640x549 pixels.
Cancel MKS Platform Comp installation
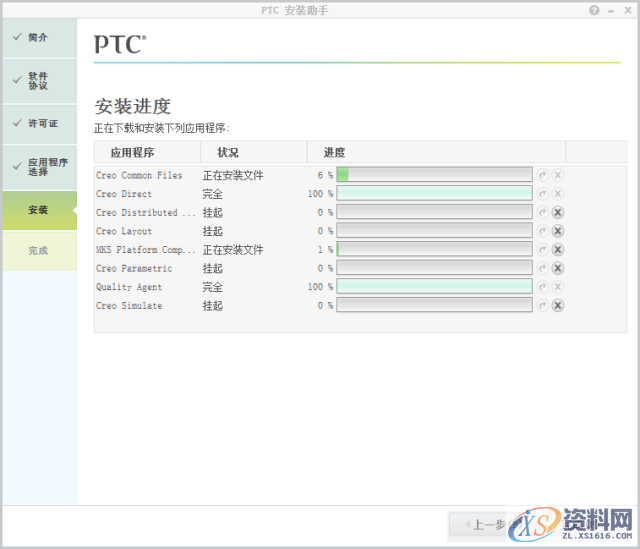(558, 249)
